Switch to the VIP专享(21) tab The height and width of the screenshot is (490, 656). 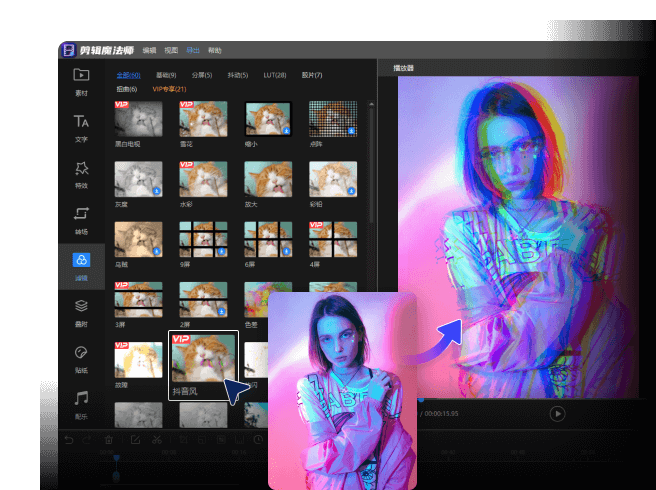(x=169, y=89)
